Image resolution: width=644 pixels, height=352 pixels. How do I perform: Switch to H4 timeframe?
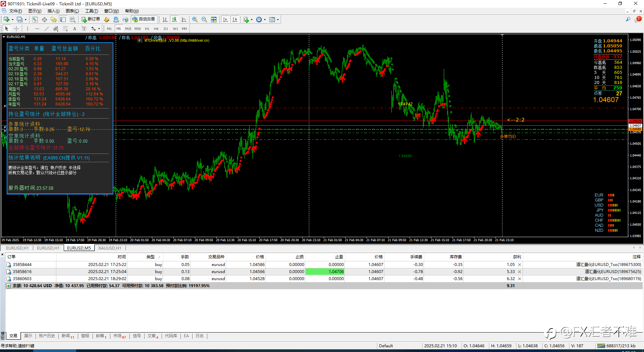point(156,29)
